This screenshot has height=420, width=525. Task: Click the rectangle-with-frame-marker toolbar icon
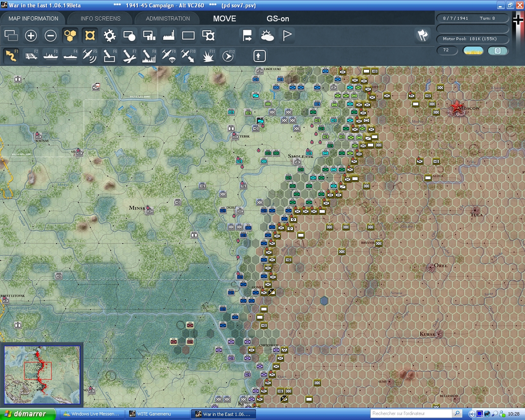pyautogui.click(x=208, y=36)
